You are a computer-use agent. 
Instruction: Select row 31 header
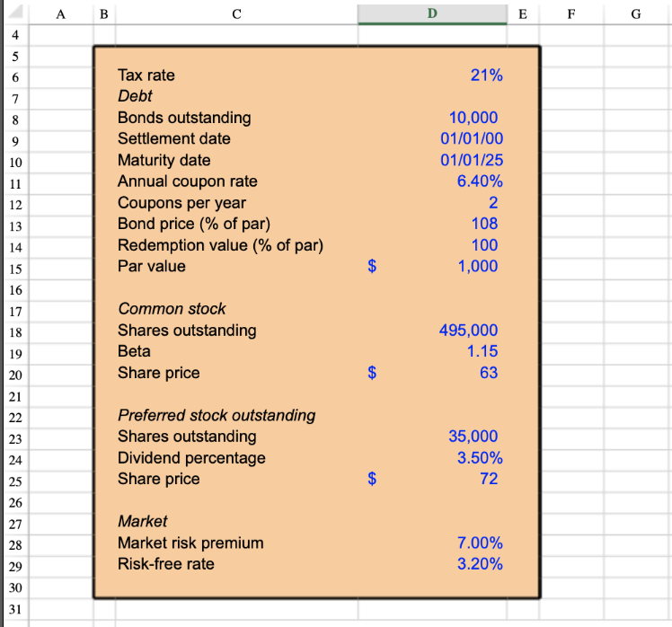click(x=15, y=608)
